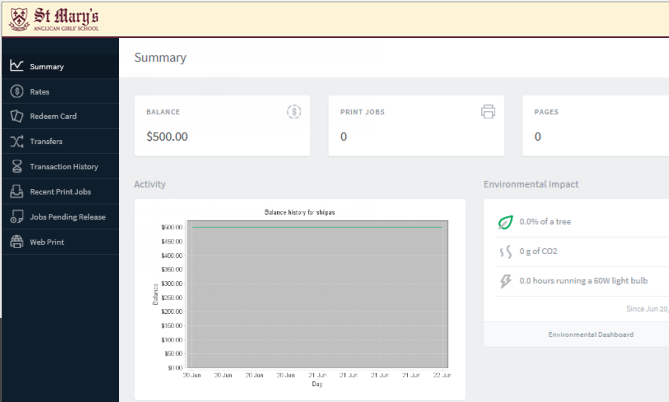Click the St Mary's school crest logo

pos(19,19)
